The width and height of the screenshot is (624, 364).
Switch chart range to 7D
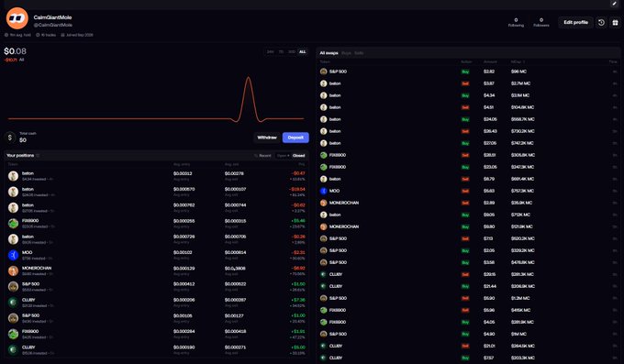tap(281, 51)
